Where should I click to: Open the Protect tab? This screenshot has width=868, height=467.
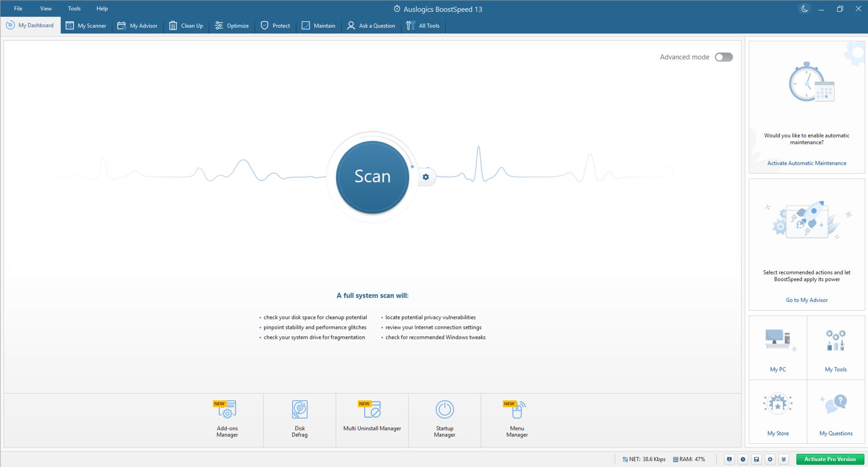point(275,26)
